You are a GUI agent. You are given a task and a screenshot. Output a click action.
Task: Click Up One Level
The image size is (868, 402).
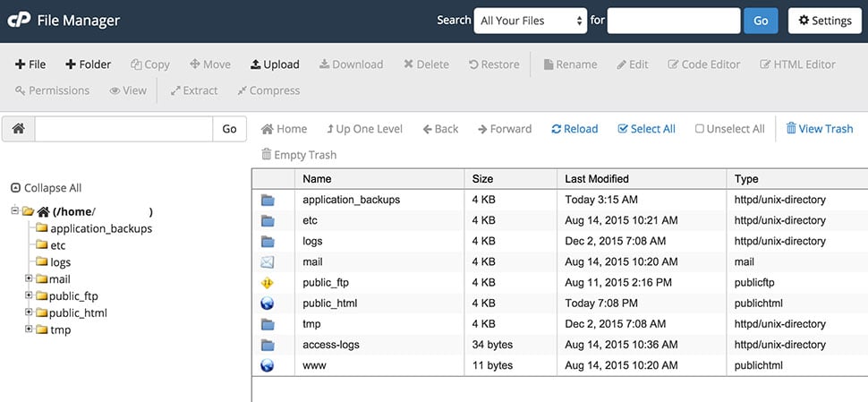coord(365,129)
